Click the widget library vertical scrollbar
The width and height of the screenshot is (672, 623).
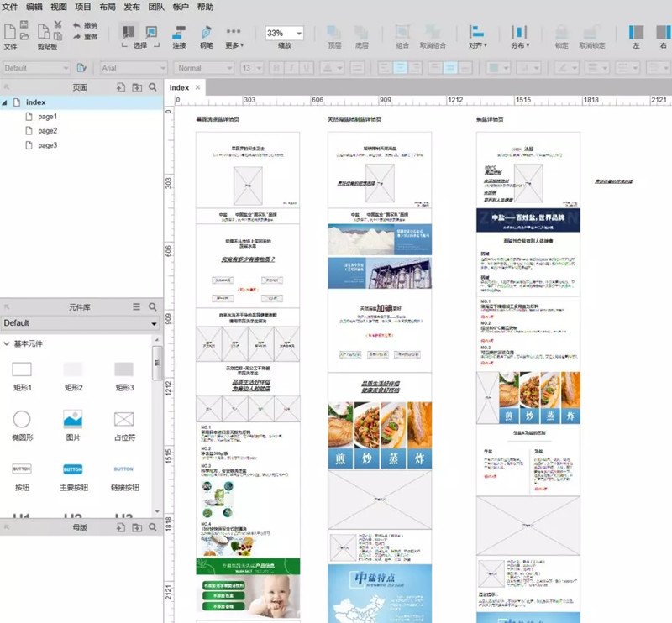pos(156,365)
